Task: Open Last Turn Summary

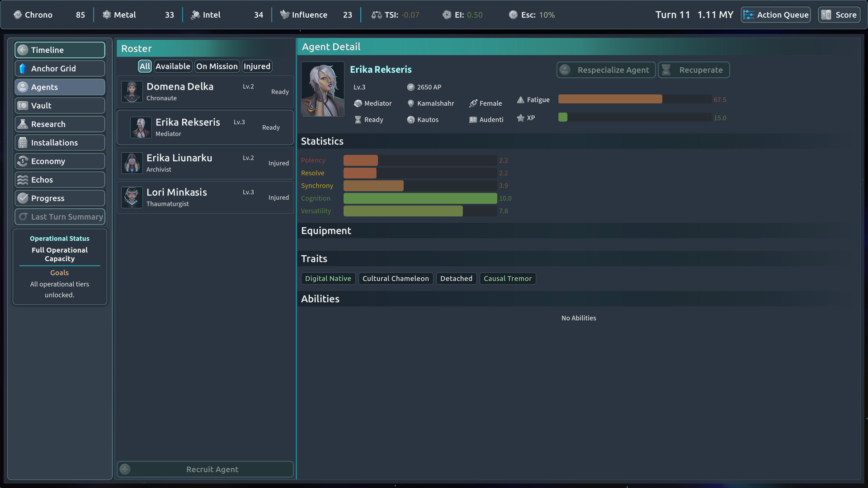Action: pos(60,217)
